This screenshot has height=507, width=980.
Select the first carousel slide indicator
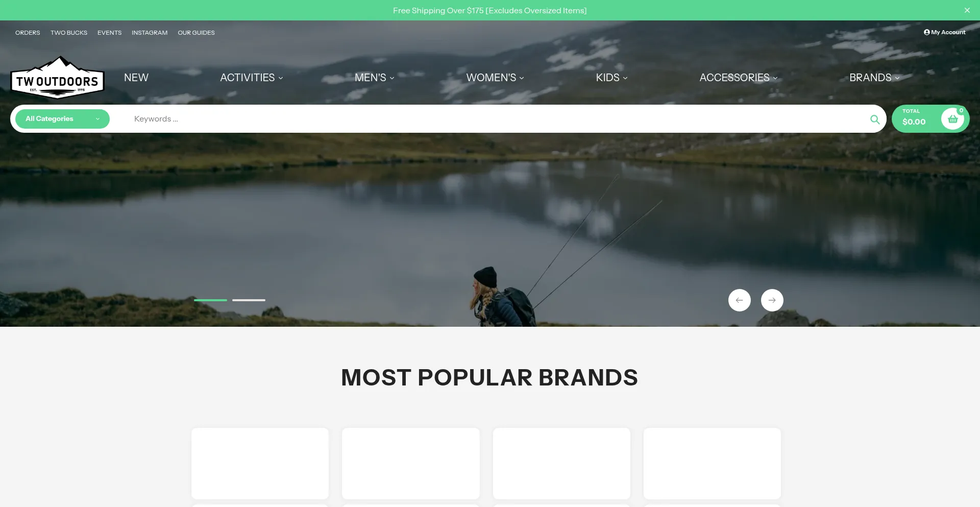click(210, 300)
